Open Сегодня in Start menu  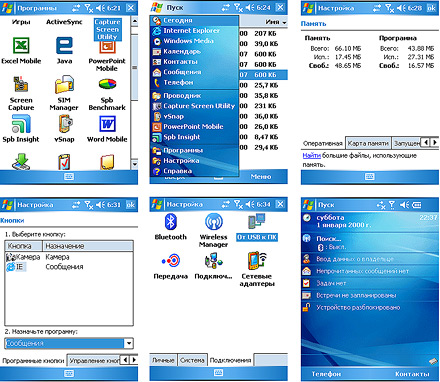coord(195,20)
